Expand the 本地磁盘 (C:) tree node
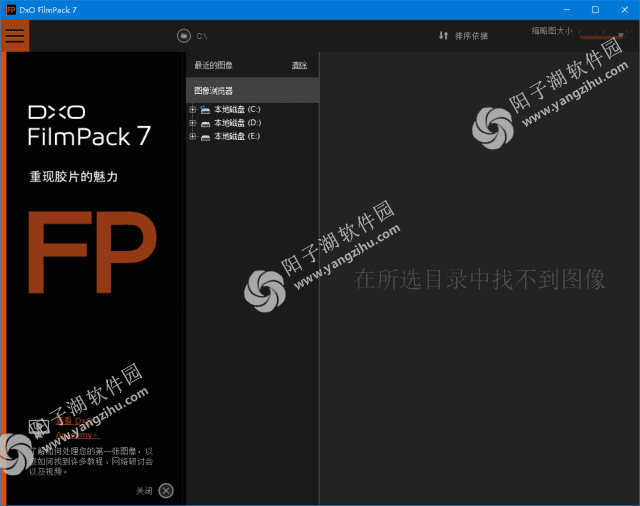Viewport: 640px width, 506px height. click(x=193, y=109)
